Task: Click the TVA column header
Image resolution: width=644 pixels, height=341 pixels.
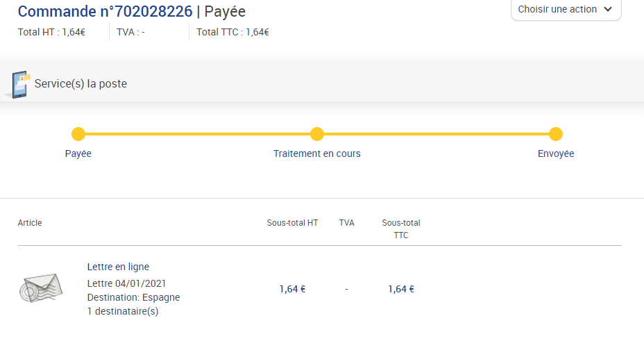Action: click(x=346, y=223)
